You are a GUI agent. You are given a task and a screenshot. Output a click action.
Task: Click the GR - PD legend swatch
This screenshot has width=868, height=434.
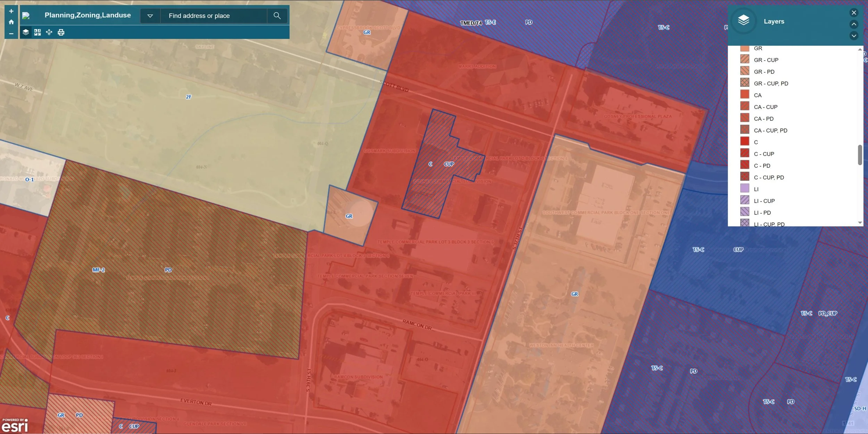[x=744, y=71]
